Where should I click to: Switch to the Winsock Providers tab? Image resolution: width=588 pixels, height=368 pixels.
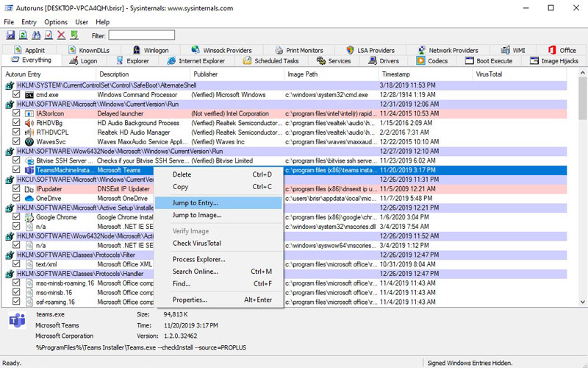(222, 50)
